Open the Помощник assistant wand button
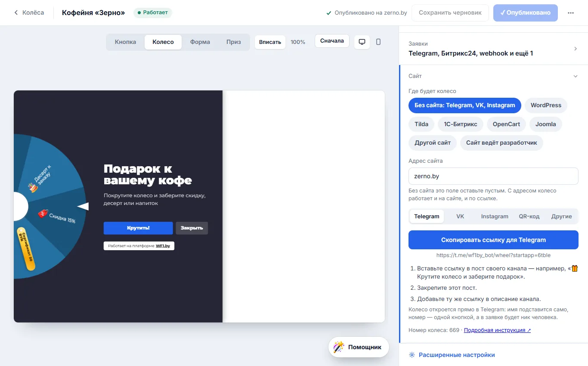This screenshot has width=588, height=366. click(359, 347)
